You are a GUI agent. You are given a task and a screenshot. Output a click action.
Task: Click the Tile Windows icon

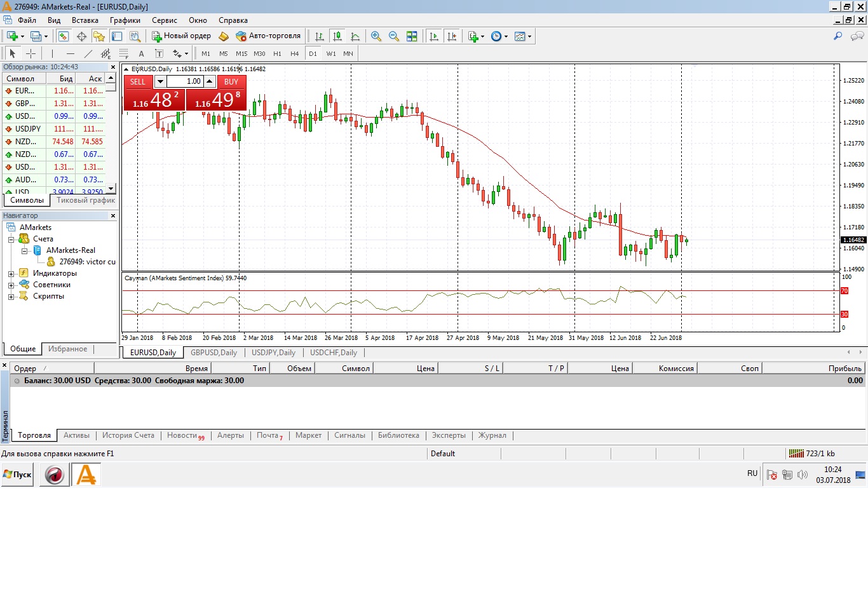(x=412, y=36)
